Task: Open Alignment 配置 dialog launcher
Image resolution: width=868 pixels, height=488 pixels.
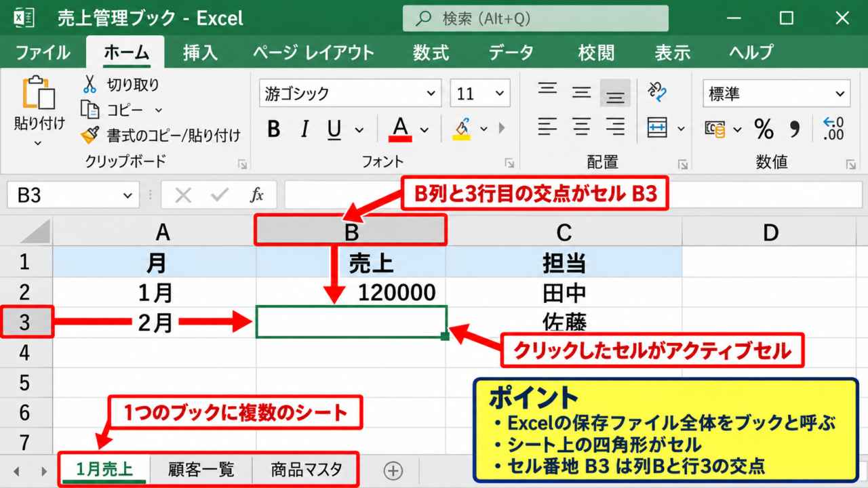Action: coord(683,164)
